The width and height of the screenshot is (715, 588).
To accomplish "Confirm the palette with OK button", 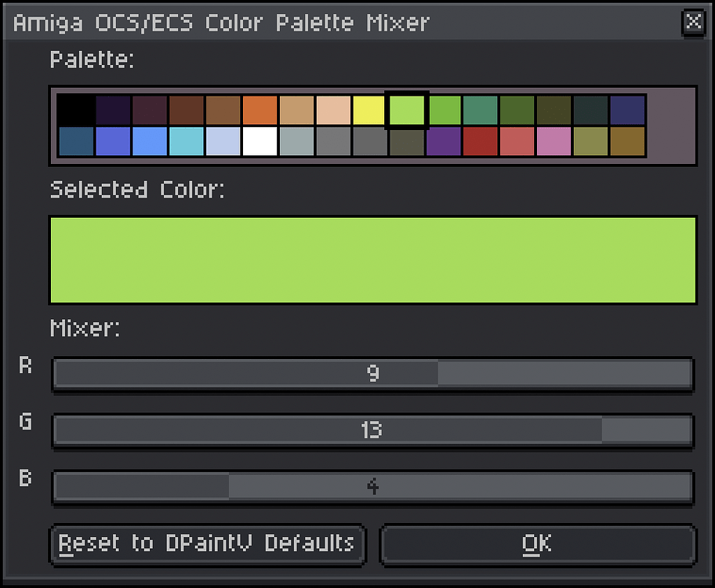I will [x=538, y=544].
